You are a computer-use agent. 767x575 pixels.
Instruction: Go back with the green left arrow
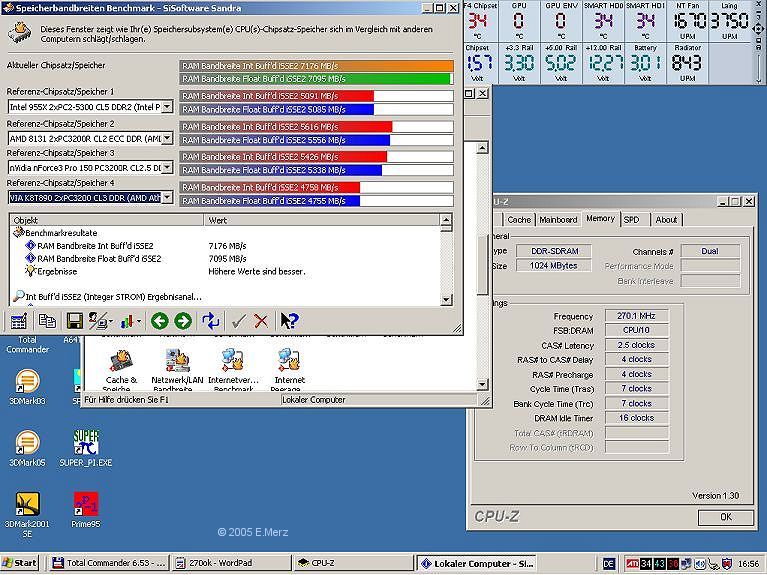point(159,321)
